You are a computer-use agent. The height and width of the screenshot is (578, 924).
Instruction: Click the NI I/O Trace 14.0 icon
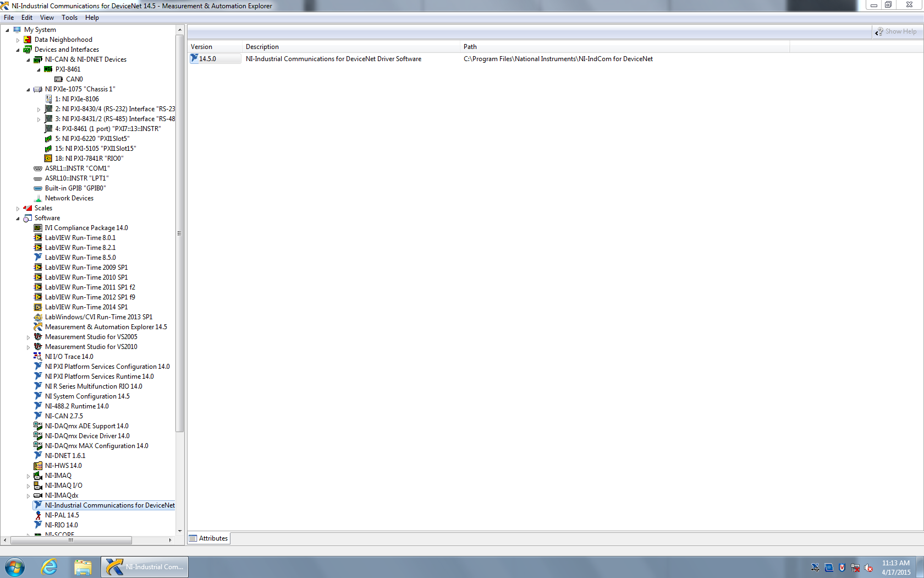tap(38, 357)
